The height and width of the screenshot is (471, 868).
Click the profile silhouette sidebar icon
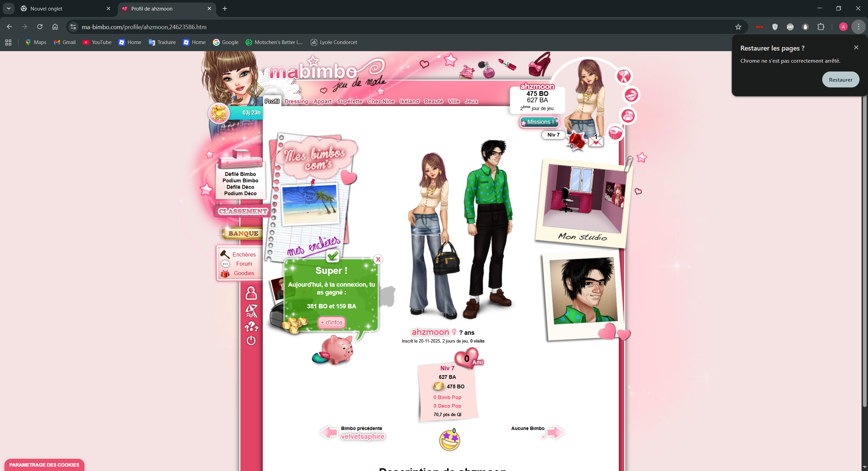pos(251,293)
